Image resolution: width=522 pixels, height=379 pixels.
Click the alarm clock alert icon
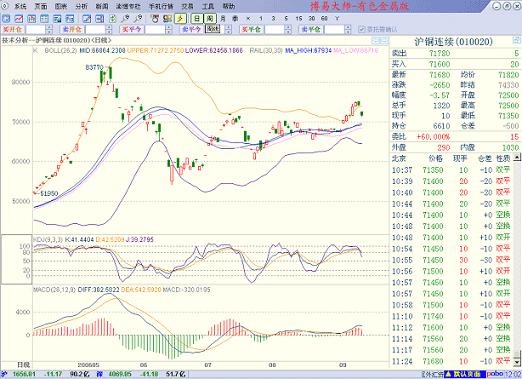click(155, 19)
